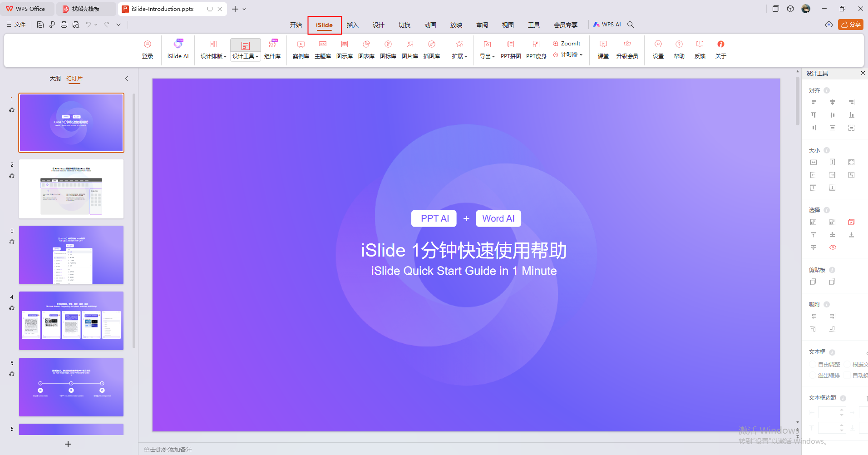
Task: Select the 溢出缩排 radio option
Action: click(825, 375)
